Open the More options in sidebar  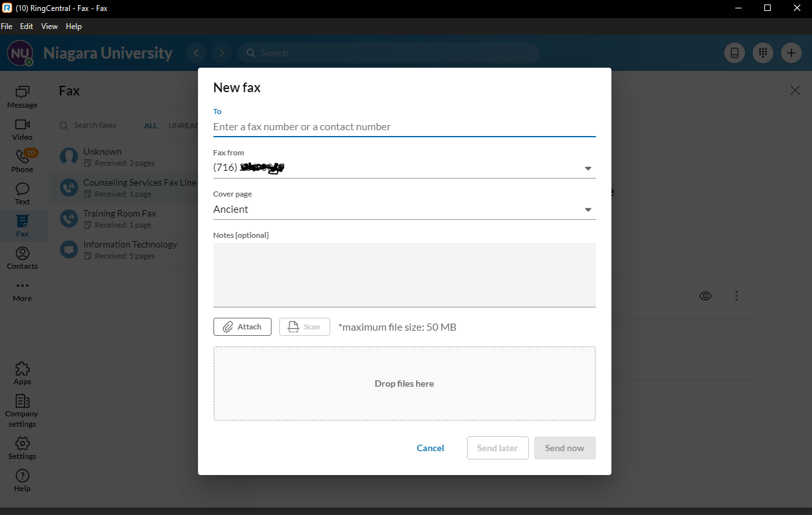(23, 291)
